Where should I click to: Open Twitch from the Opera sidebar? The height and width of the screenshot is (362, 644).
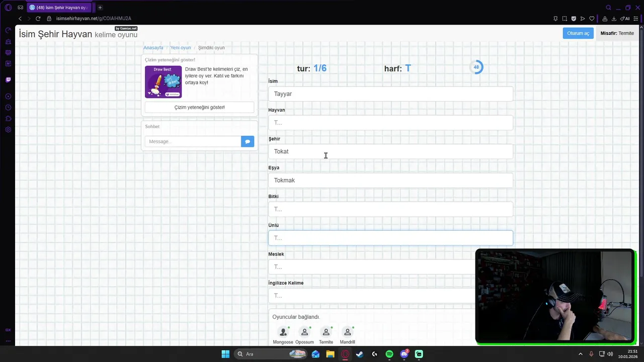8,79
